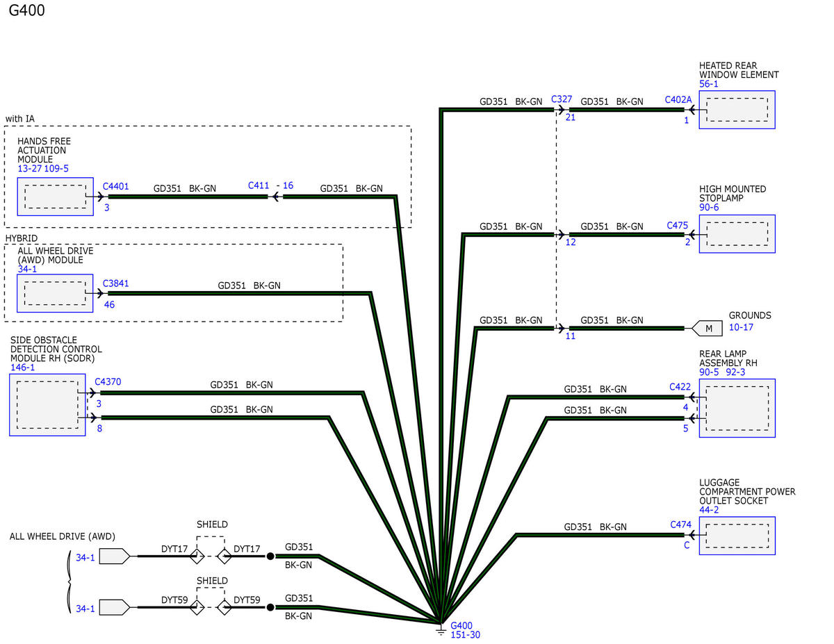
Task: Click the 'M' off-page Grounds connector symbol
Action: click(708, 328)
